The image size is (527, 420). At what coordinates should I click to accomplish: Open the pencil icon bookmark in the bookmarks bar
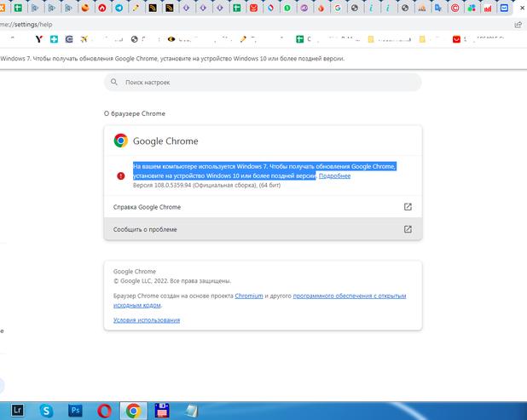pyautogui.click(x=243, y=39)
